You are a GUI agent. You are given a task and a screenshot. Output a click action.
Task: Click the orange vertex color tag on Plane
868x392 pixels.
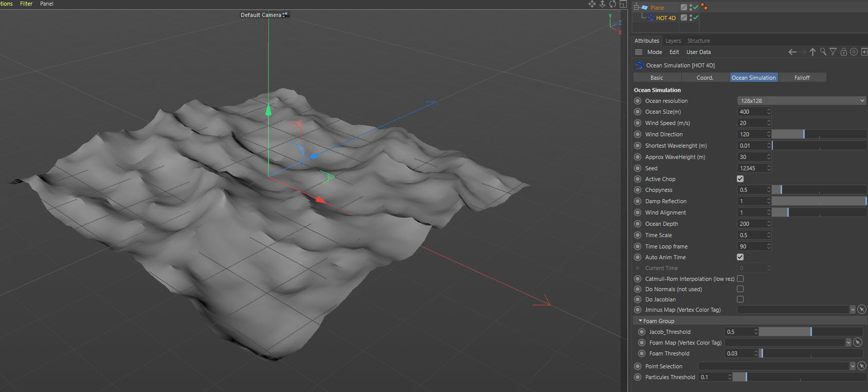point(704,7)
